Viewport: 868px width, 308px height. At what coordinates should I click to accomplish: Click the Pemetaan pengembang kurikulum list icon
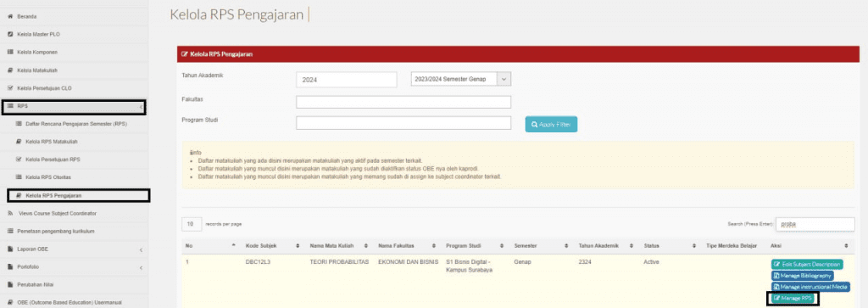pyautogui.click(x=10, y=231)
